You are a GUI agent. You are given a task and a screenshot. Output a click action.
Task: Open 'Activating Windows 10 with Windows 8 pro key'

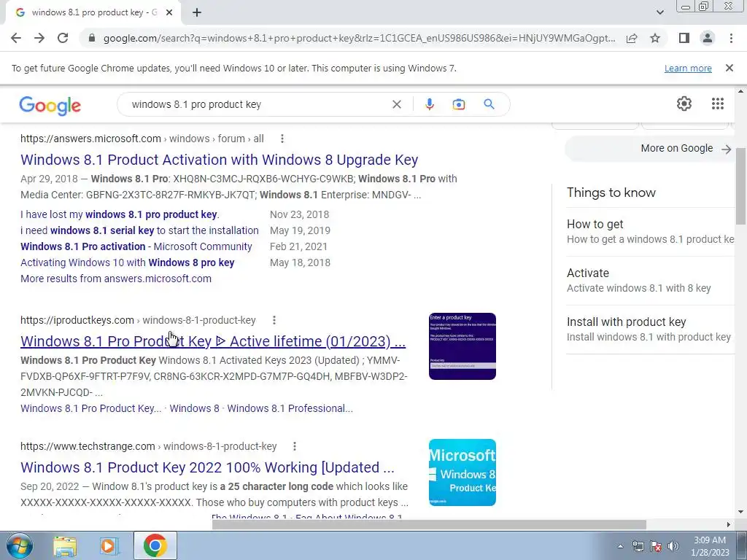point(127,262)
